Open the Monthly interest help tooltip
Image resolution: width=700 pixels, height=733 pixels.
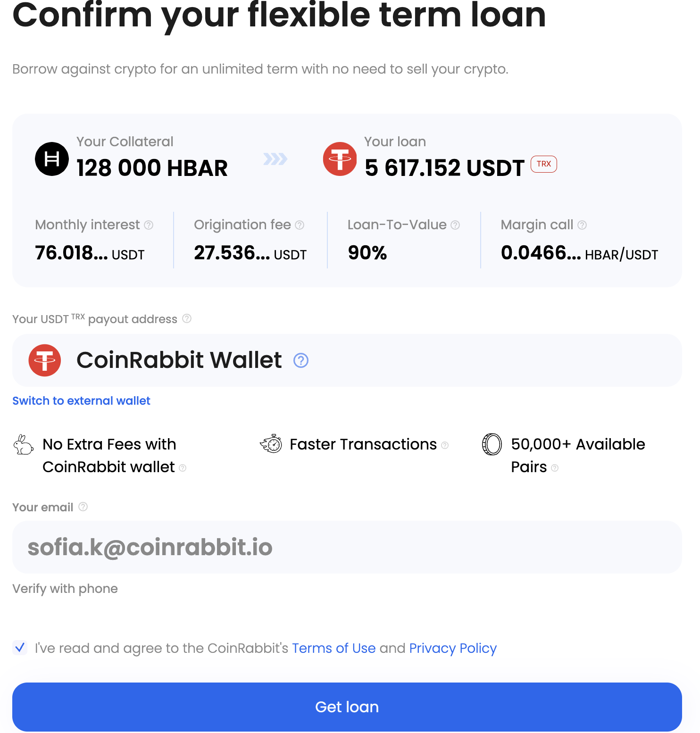pos(150,225)
